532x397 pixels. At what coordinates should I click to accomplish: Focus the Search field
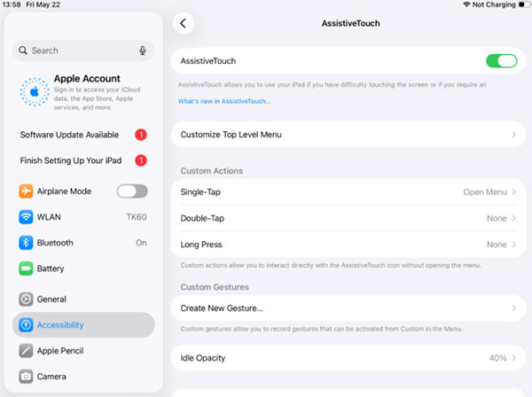coord(83,51)
